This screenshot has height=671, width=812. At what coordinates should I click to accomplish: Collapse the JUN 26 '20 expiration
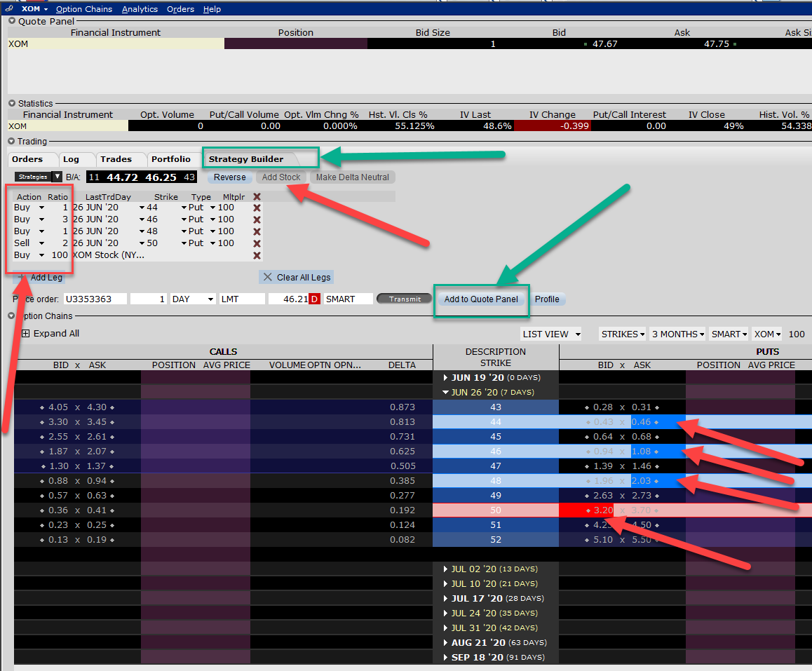click(x=446, y=393)
